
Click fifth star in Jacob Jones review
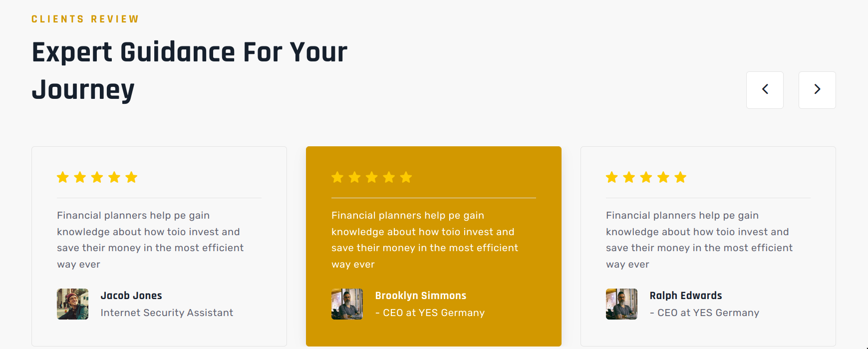[x=131, y=177]
